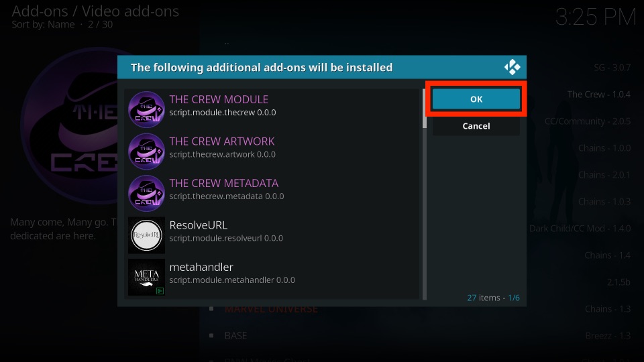The height and width of the screenshot is (362, 644).
Task: Click the metahandler add-on icon
Action: (146, 277)
